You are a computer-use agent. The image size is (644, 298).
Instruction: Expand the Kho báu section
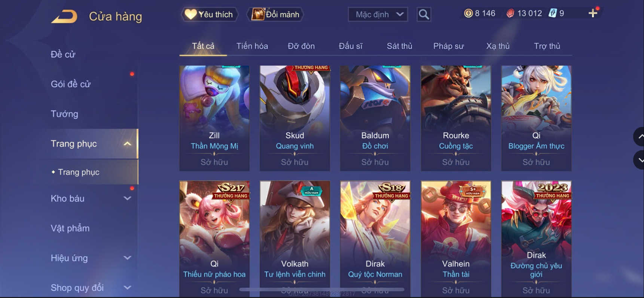128,198
